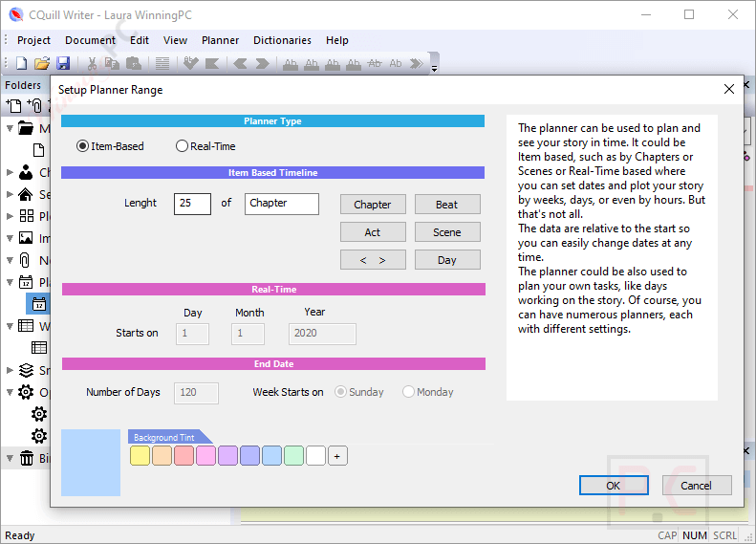Select the Item-Based planner type
This screenshot has height=544, width=756.
(110, 146)
